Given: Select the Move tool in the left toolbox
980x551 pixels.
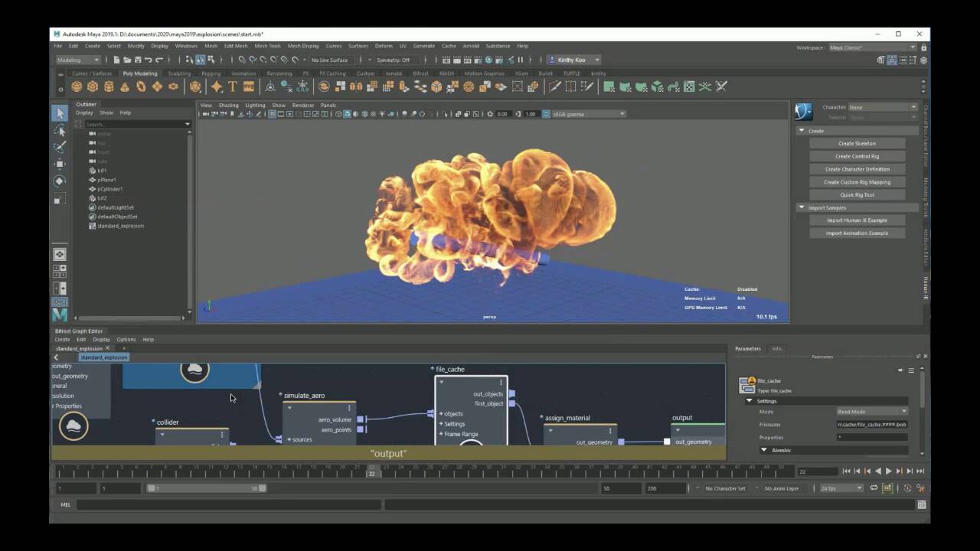Looking at the screenshot, I should point(60,163).
